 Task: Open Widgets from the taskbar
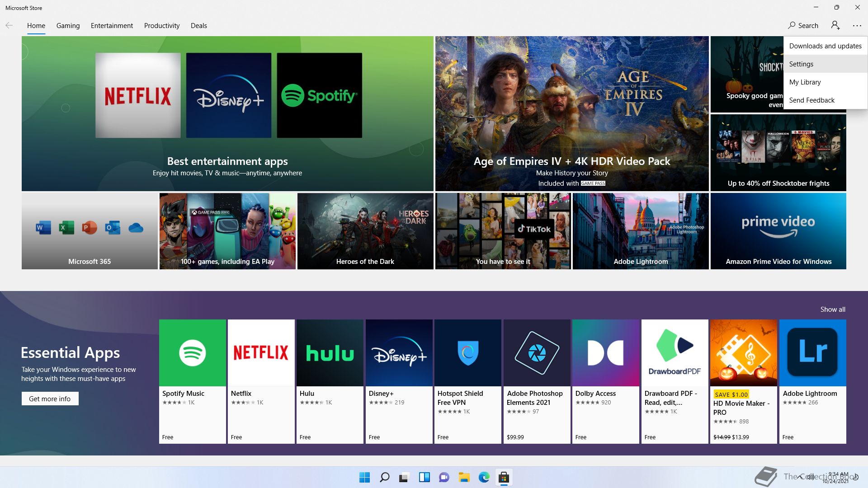[425, 477]
